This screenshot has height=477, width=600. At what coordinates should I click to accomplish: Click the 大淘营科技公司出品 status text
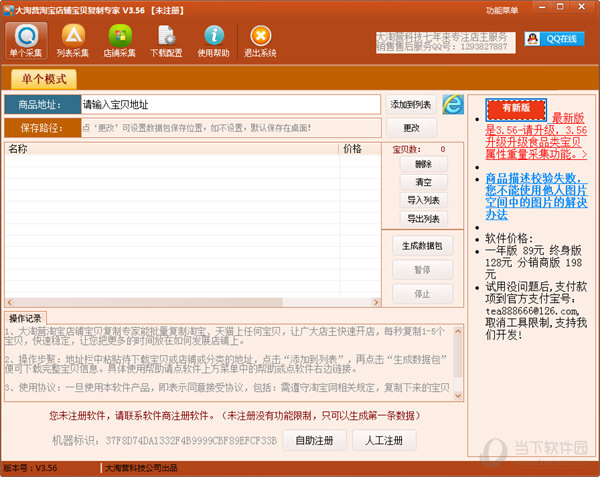click(141, 468)
